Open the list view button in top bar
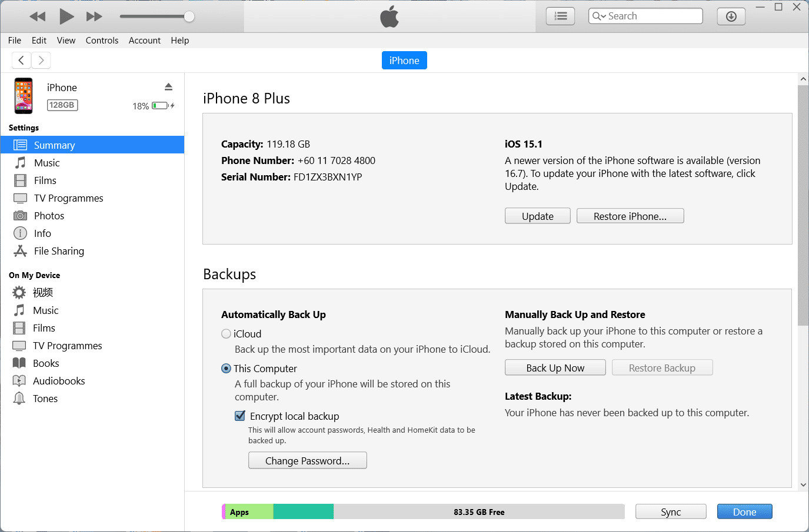 click(x=560, y=16)
